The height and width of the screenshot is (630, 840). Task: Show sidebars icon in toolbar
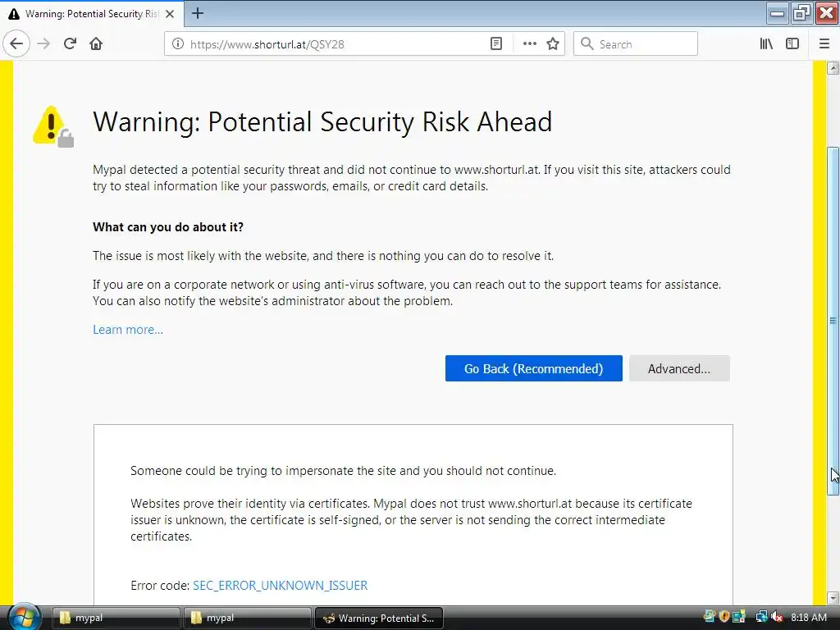click(x=792, y=44)
